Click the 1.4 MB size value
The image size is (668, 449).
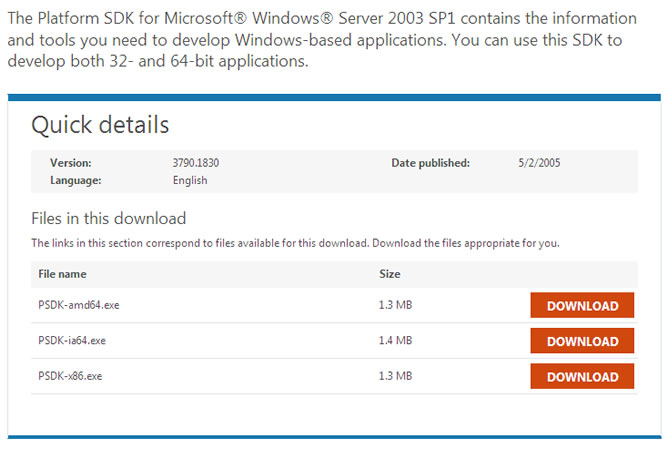point(395,340)
